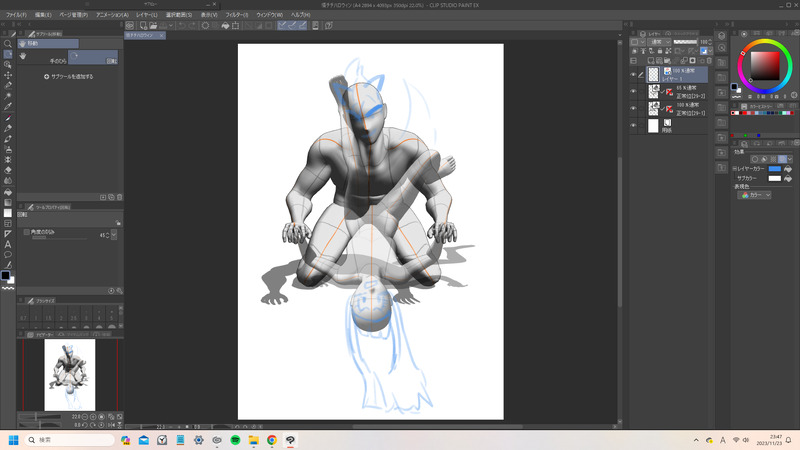Click the hue ring on color wheel
This screenshot has height=450, width=800.
765,41
